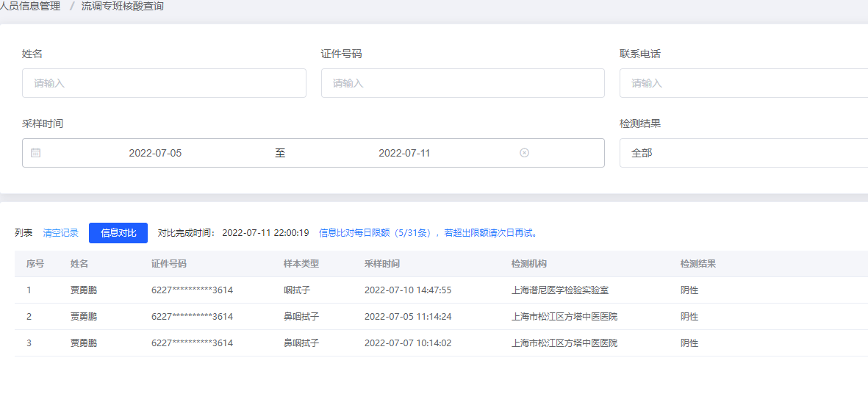Click 上海市松江区方塔中医医院 in row 3

click(564, 343)
